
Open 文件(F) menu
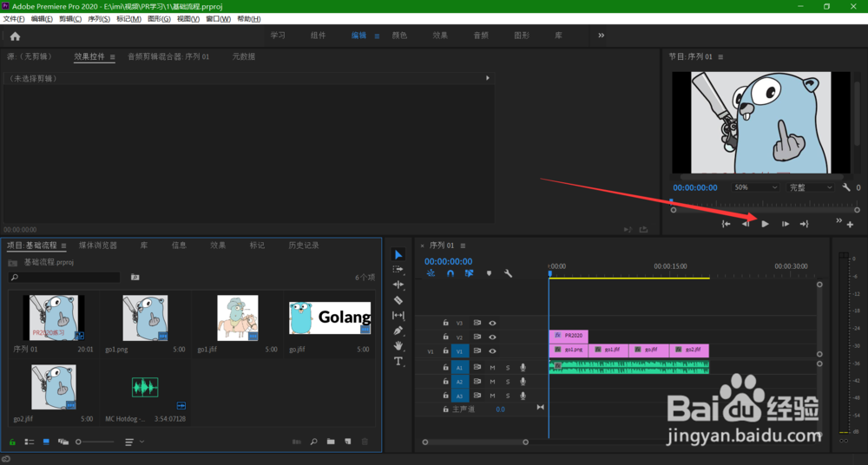point(14,19)
